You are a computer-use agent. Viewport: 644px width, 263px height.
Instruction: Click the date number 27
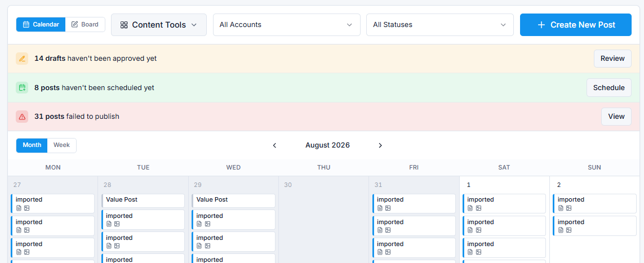click(17, 185)
